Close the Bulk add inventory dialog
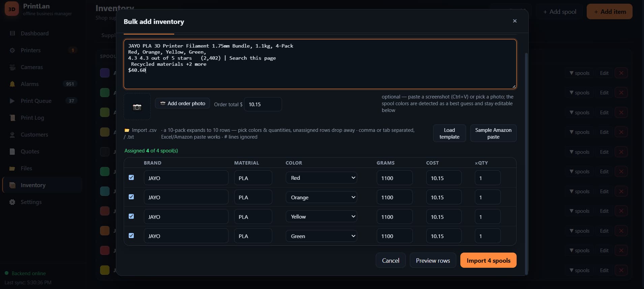Image resolution: width=644 pixels, height=289 pixels. (515, 21)
